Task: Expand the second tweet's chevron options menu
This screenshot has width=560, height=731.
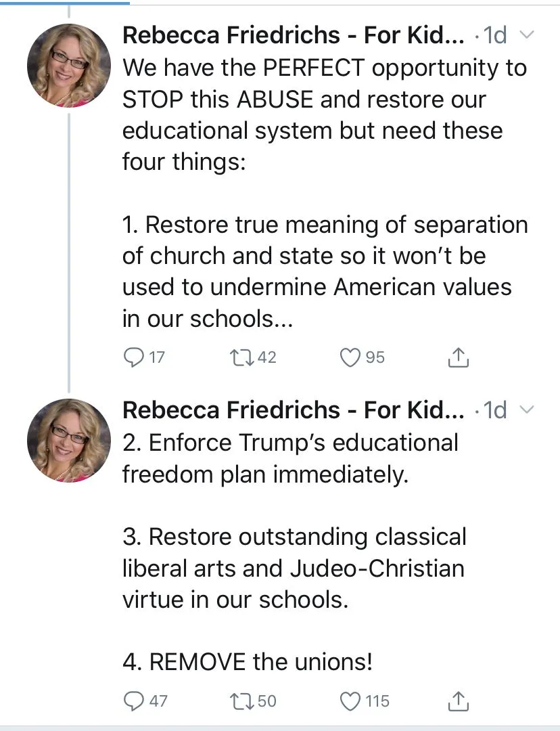Action: (529, 409)
